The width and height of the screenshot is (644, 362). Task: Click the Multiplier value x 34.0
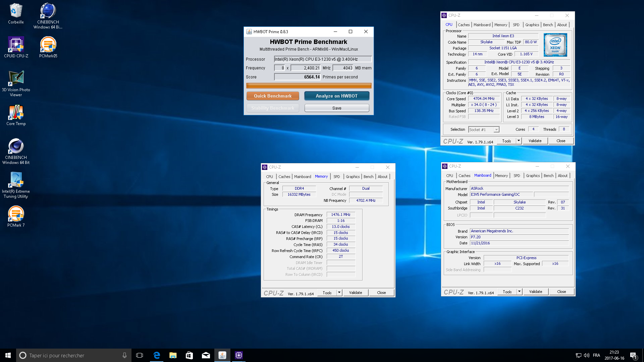(x=484, y=105)
